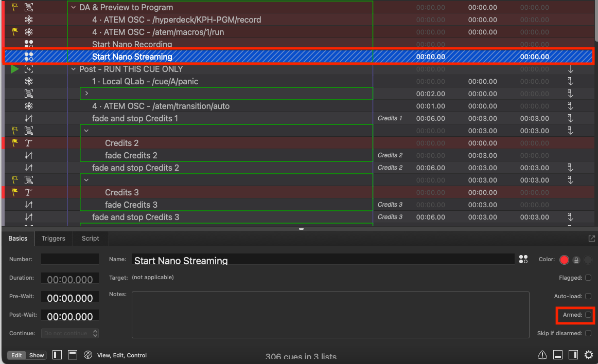Toggle the inspector panel icon in footer
This screenshot has width=598, height=364.
[x=557, y=355]
